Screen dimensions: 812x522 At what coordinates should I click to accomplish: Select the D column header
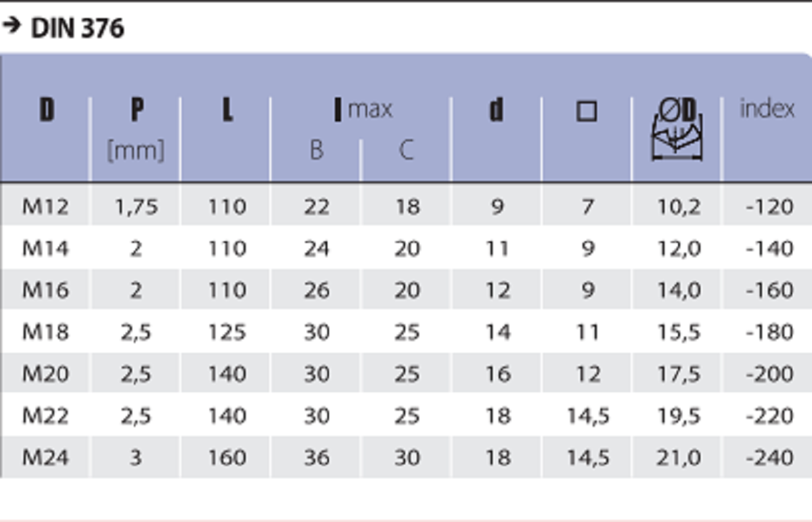[46, 110]
